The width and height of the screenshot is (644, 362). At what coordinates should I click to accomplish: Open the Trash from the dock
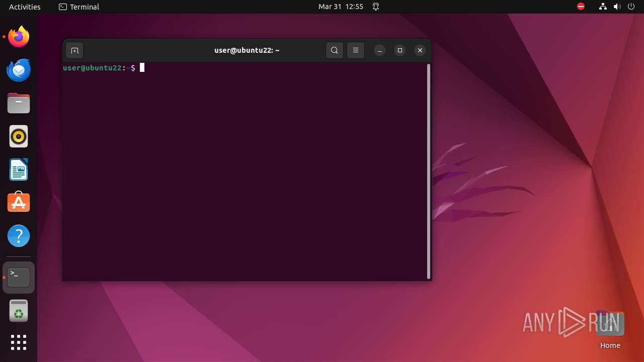pyautogui.click(x=19, y=311)
